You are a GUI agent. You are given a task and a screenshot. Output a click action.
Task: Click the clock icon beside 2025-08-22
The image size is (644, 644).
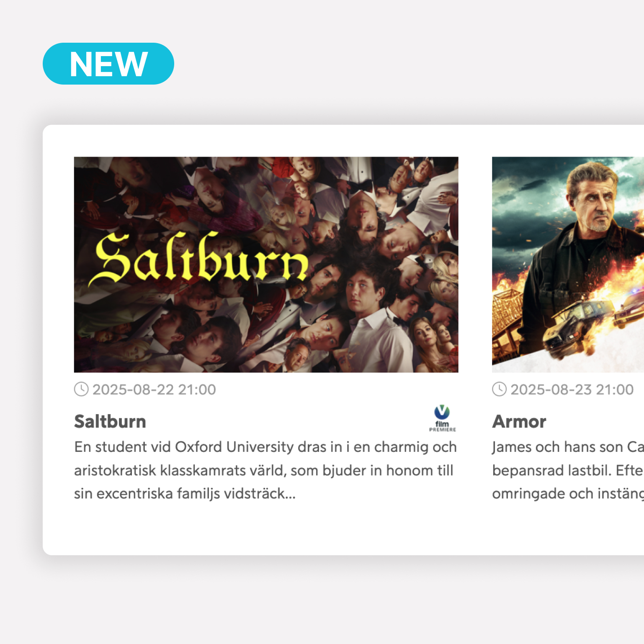pyautogui.click(x=81, y=389)
